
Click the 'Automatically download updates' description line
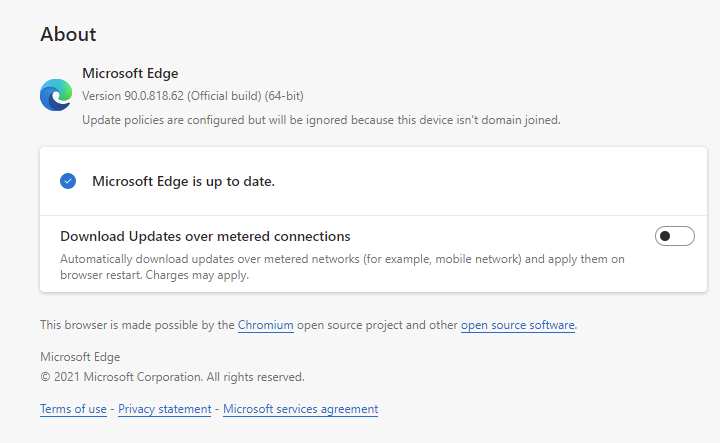point(340,259)
